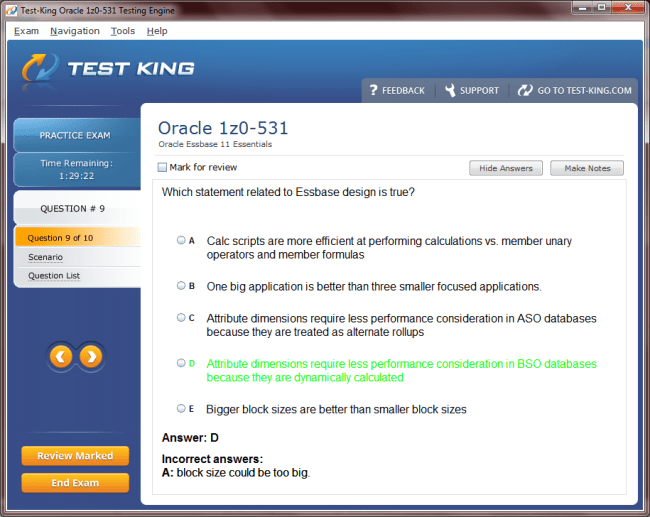Click green option D text about BSO databases
Image resolution: width=650 pixels, height=517 pixels.
401,371
